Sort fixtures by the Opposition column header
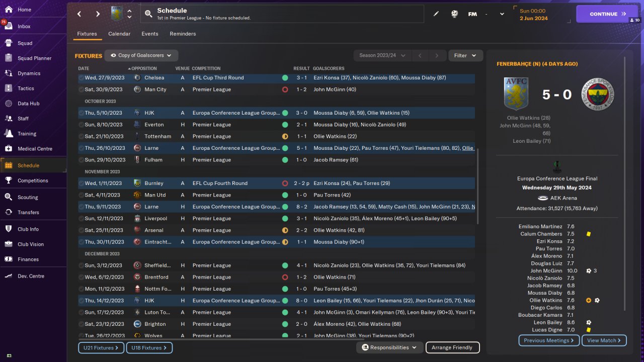This screenshot has height=362, width=644. coord(143,68)
